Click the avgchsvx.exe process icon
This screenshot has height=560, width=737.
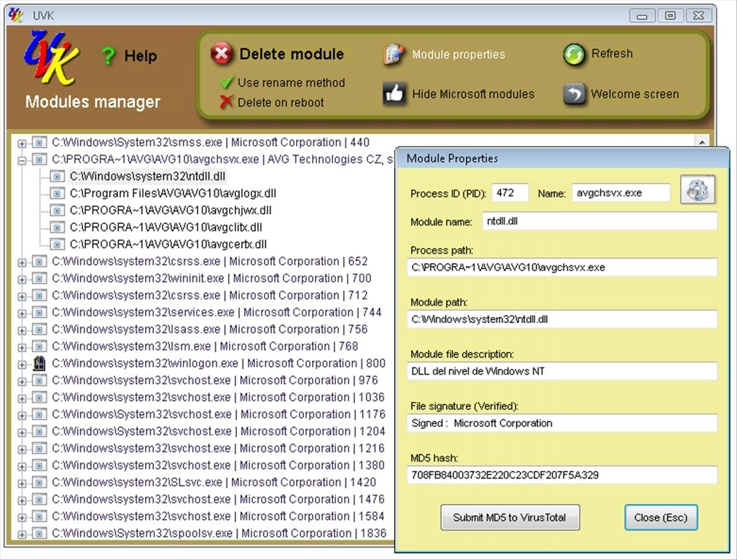[39, 160]
